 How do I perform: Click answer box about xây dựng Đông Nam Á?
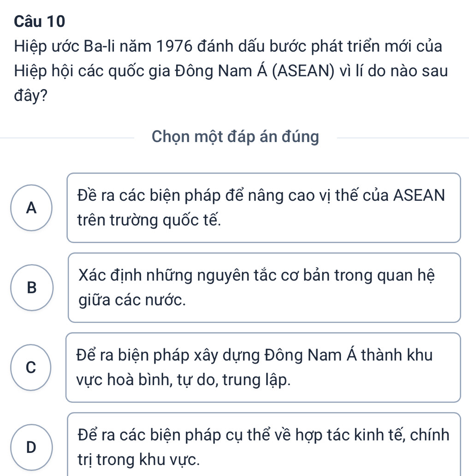pyautogui.click(x=264, y=367)
